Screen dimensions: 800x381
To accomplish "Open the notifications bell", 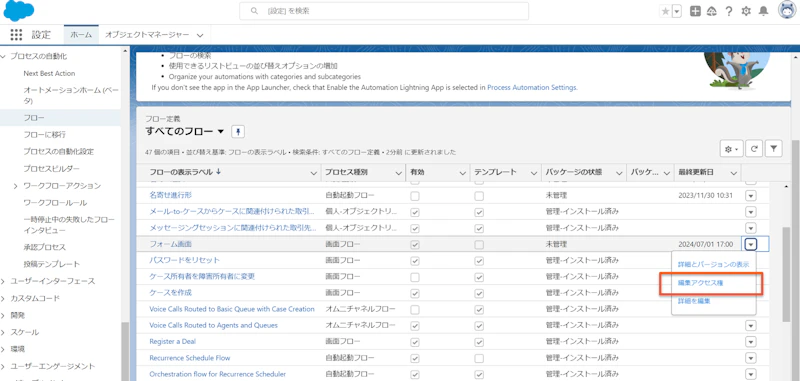I will coord(763,11).
